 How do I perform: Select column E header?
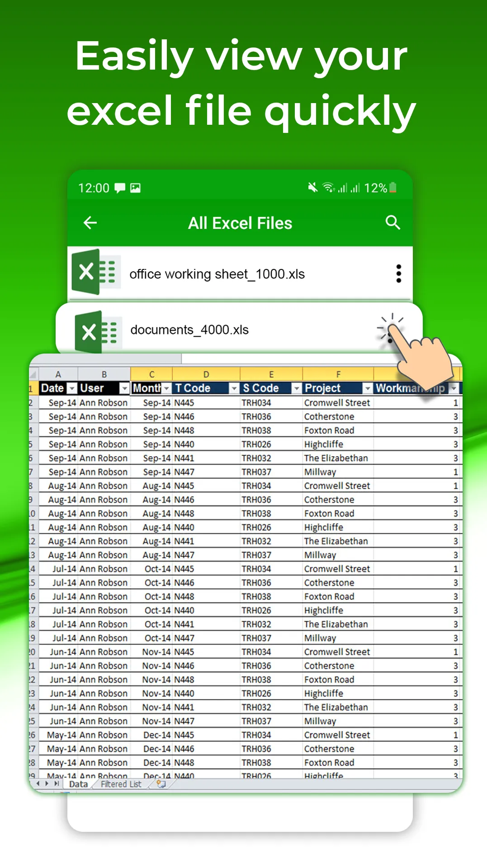click(x=271, y=374)
